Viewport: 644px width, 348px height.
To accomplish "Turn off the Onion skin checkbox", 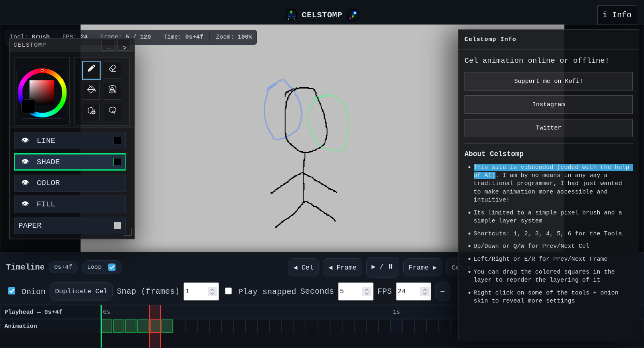I will (12, 291).
